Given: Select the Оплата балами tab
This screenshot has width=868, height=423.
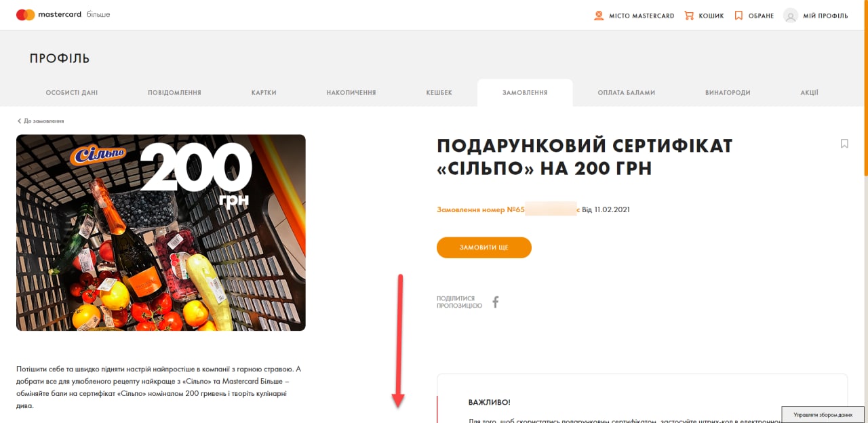Looking at the screenshot, I should (627, 93).
